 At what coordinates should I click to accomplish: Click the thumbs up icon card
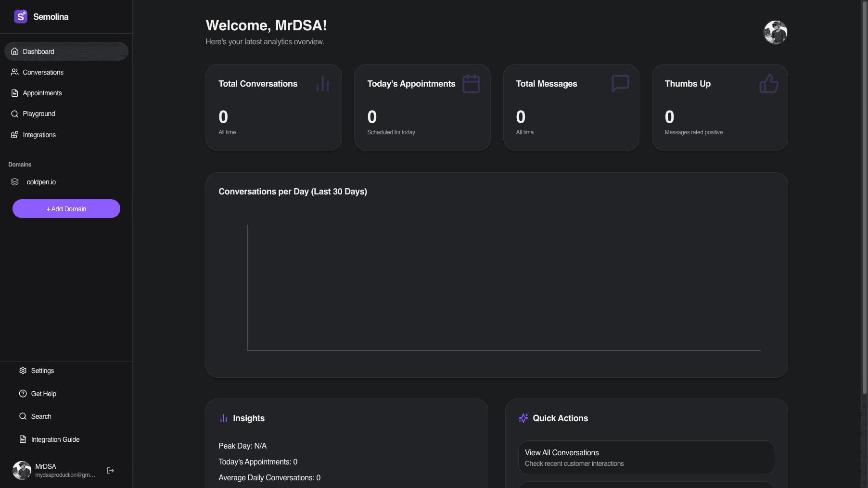tap(768, 84)
